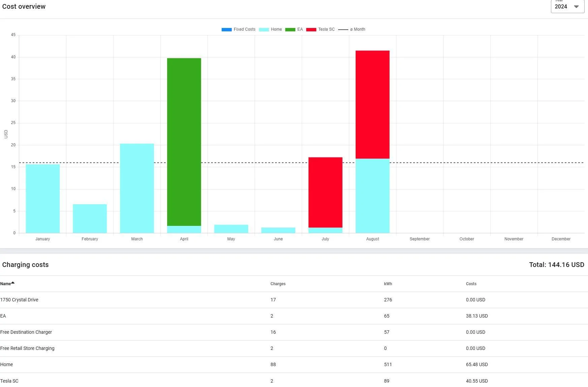Select Free Retail Store Charging row
Viewport: 588px width, 387px height.
[x=294, y=348]
